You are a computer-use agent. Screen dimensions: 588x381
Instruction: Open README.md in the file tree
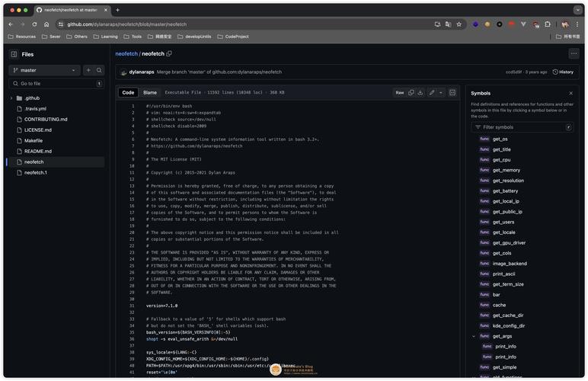point(38,151)
